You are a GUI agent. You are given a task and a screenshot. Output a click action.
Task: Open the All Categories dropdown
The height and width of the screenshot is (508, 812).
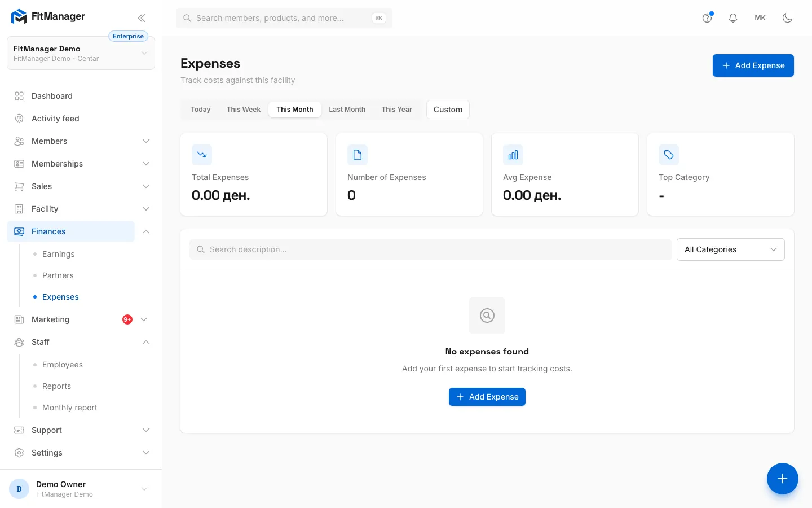731,249
